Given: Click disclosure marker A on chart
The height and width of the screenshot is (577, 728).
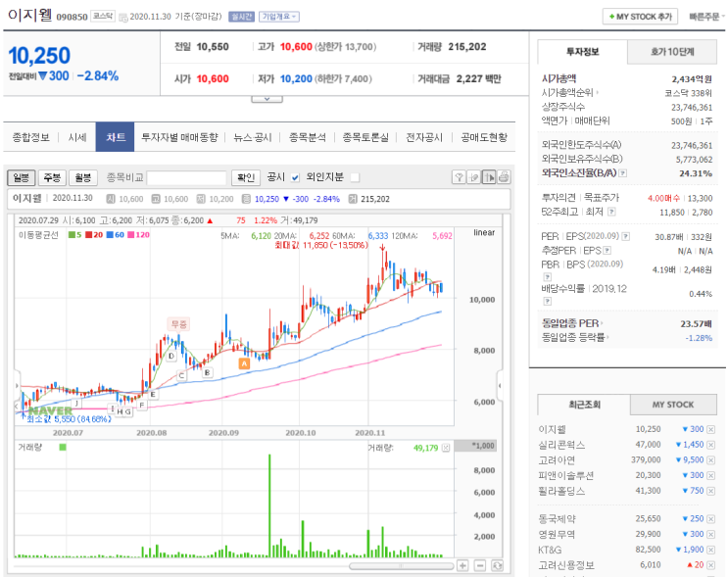Looking at the screenshot, I should click(244, 363).
